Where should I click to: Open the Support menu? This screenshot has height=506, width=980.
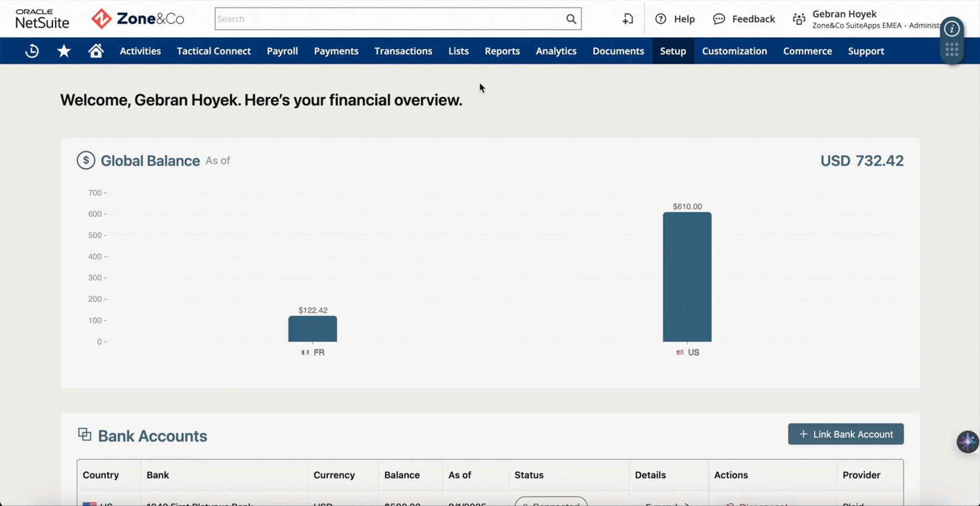866,51
